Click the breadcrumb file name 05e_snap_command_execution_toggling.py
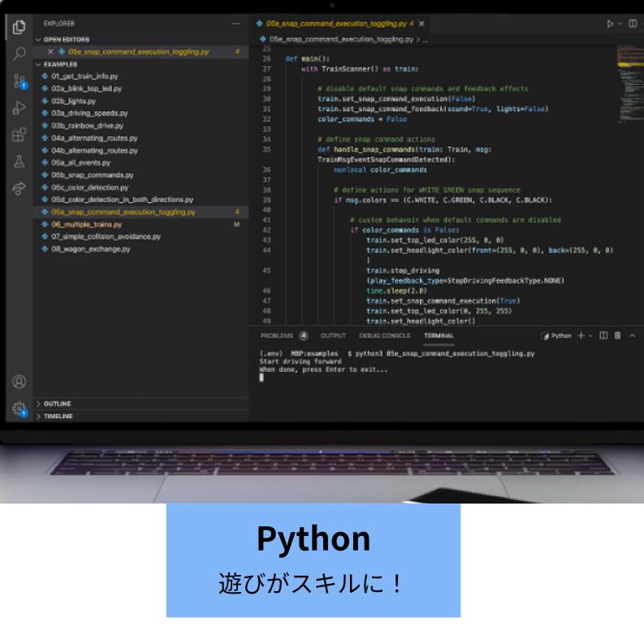 click(341, 40)
